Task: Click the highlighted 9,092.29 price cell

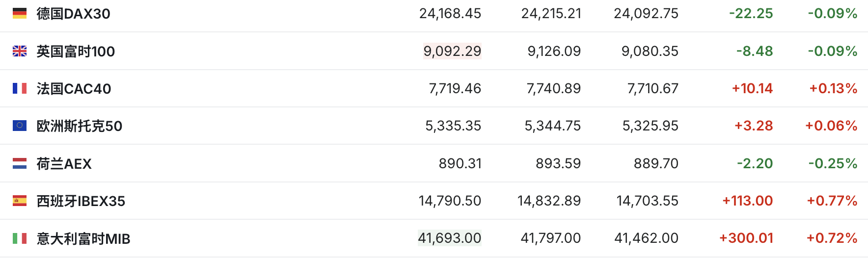Action: (x=452, y=51)
